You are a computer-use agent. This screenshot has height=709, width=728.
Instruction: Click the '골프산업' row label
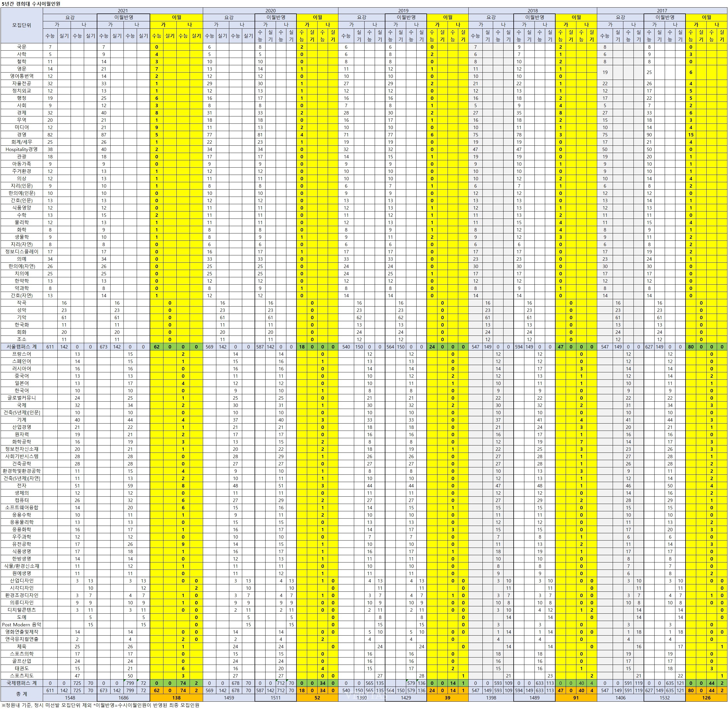tap(22, 661)
